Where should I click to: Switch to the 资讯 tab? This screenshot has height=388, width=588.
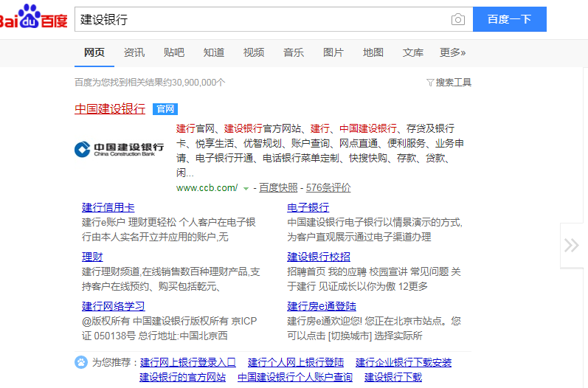pos(134,52)
